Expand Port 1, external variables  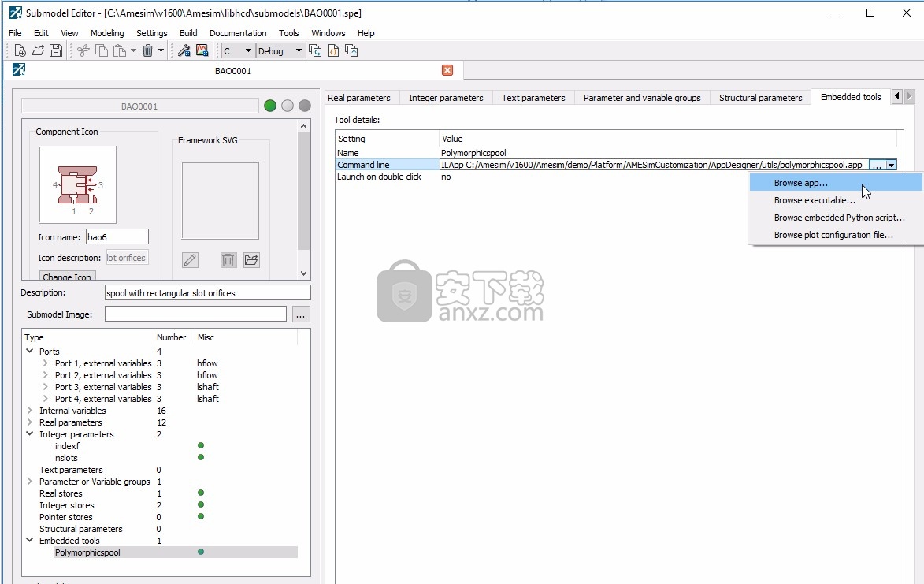tap(46, 363)
